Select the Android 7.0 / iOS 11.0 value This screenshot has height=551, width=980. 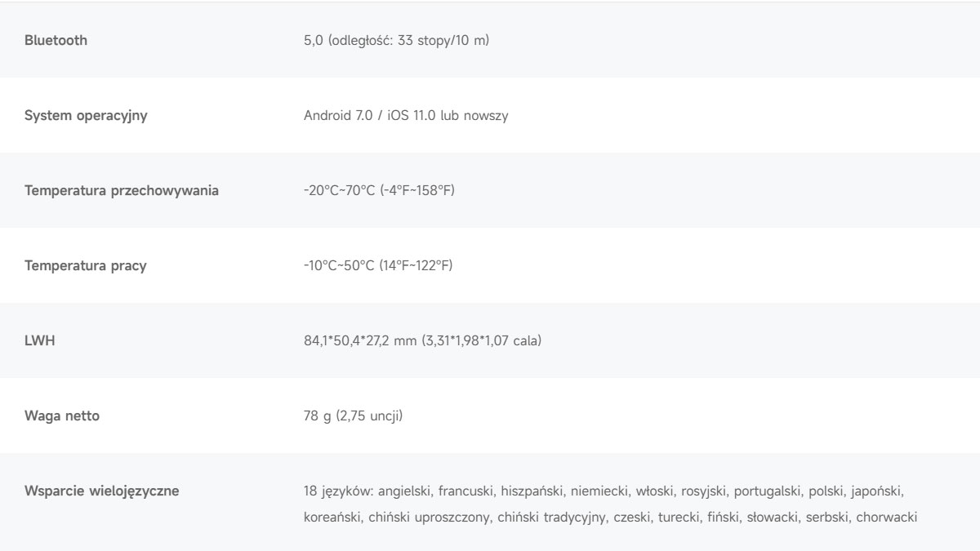pos(406,116)
